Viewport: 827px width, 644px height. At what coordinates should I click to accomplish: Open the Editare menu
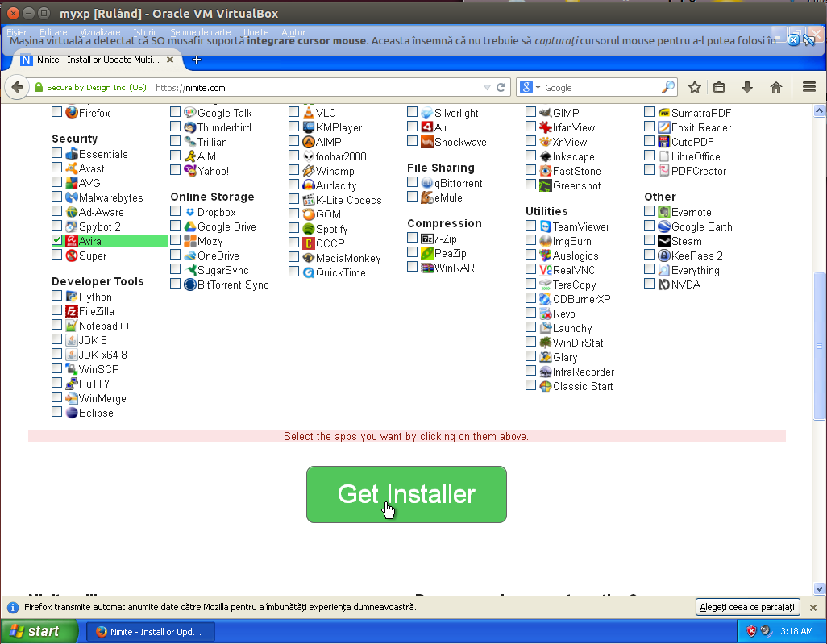click(53, 32)
